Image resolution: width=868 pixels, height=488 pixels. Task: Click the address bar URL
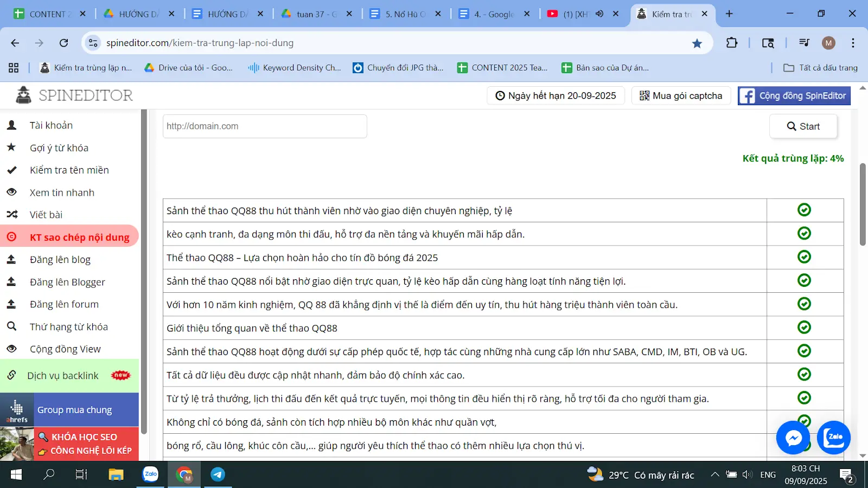click(200, 43)
